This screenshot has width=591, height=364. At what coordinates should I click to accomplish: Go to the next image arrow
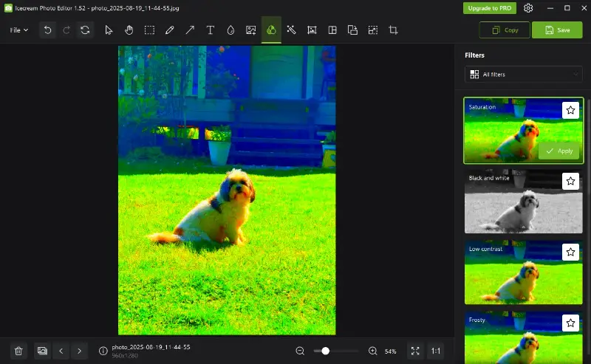click(x=80, y=351)
